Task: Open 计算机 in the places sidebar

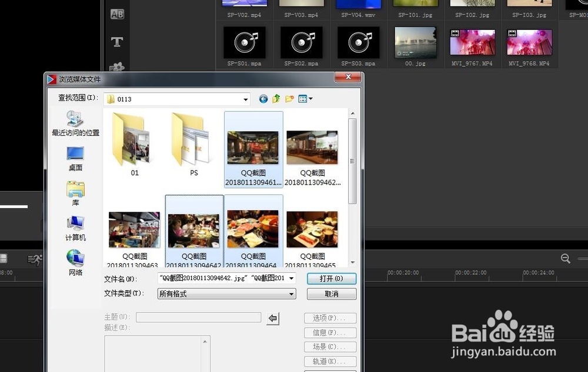Action: point(75,228)
